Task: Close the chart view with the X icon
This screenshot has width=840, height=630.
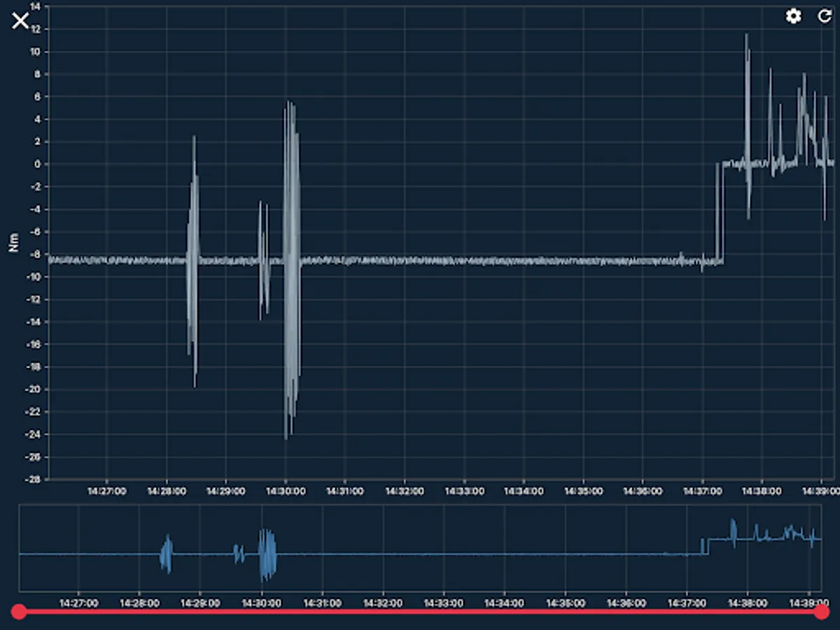Action: coord(20,20)
